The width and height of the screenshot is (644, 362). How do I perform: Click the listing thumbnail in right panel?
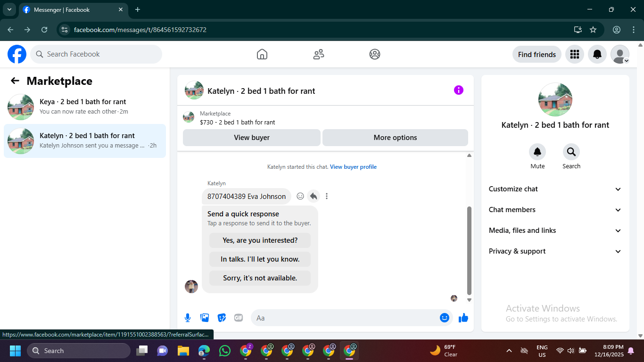(555, 99)
